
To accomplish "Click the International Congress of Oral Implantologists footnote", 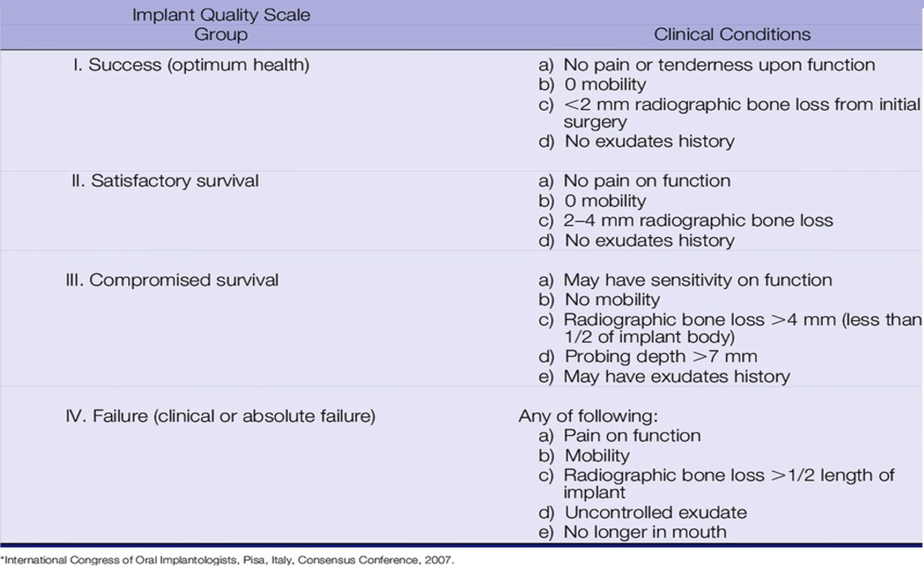I will point(228,560).
